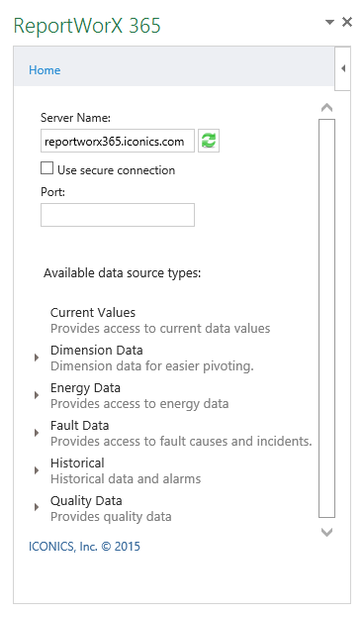Open the ICONICS, Inc. © 2015 link
This screenshot has height=617, width=364.
coord(84,546)
